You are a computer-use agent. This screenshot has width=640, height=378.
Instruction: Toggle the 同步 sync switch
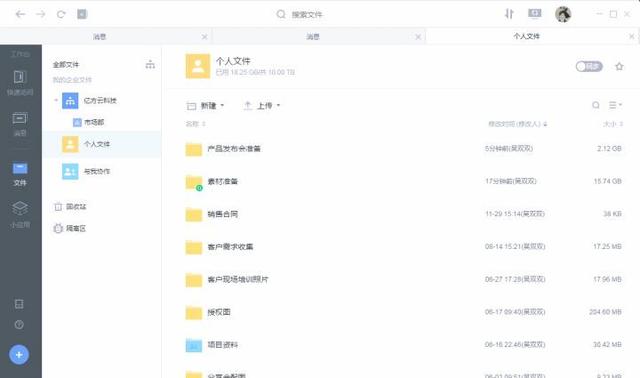click(x=589, y=66)
